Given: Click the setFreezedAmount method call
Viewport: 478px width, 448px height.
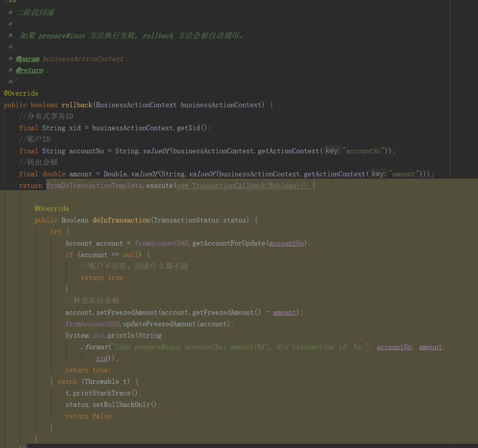Looking at the screenshot, I should point(127,312).
